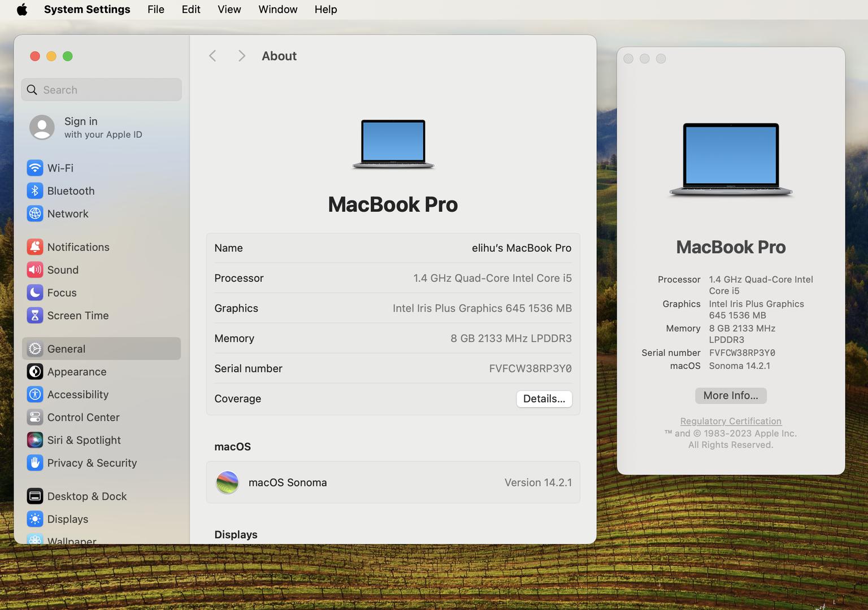The image size is (868, 610).
Task: Click the Displays sun icon
Action: tap(34, 519)
